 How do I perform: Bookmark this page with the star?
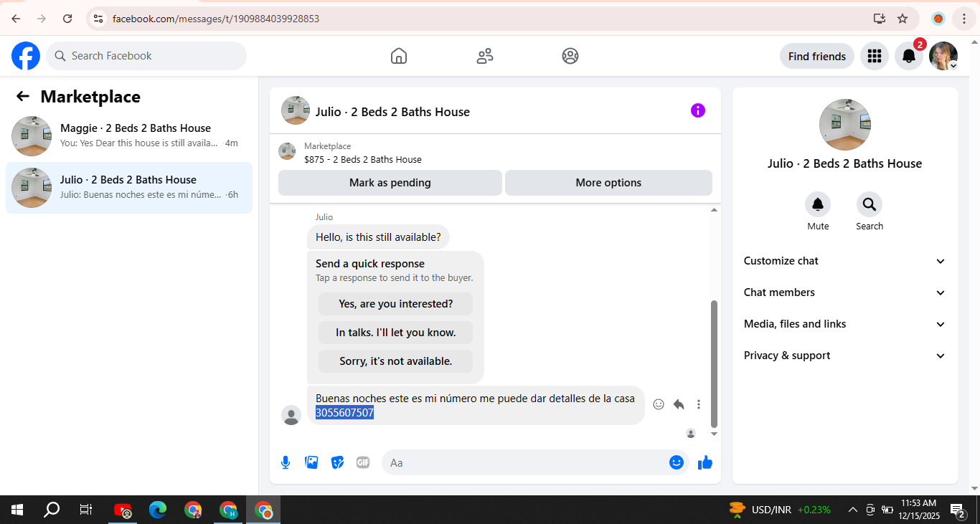pyautogui.click(x=903, y=19)
